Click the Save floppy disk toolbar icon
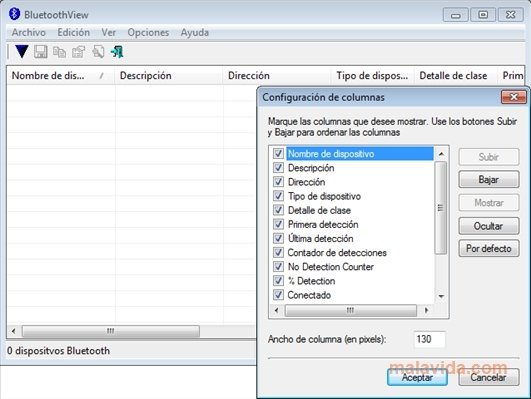 (x=41, y=52)
